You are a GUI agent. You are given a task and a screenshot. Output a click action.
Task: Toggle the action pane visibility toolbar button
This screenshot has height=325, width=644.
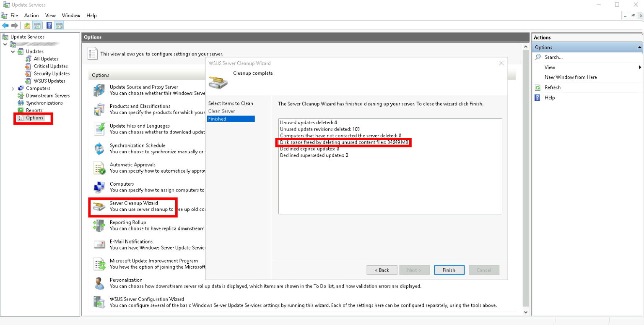click(x=59, y=25)
